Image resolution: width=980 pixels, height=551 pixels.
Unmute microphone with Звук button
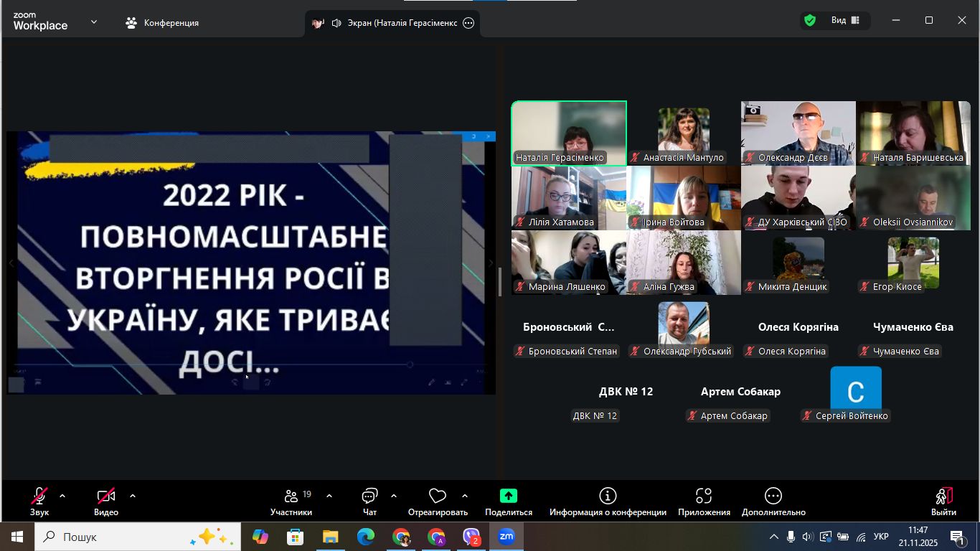tap(39, 501)
